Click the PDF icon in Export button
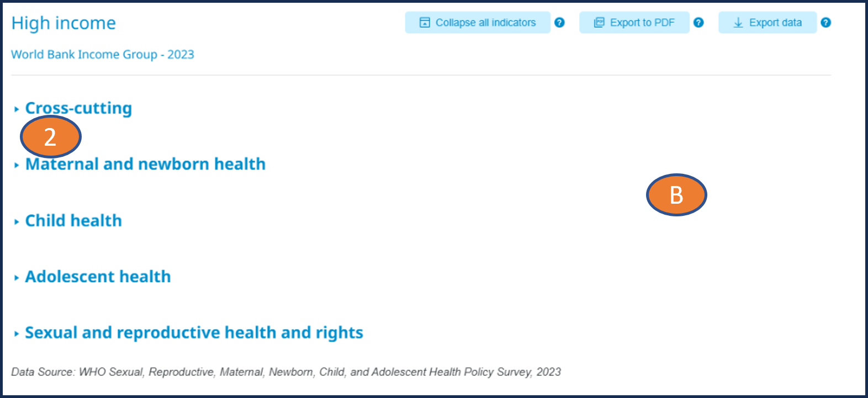 [599, 23]
